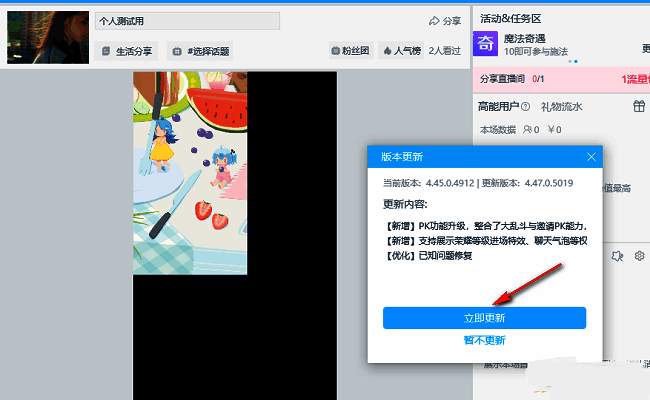This screenshot has width=650, height=400.
Task: Close the 版本更新 dialog
Action: pos(591,157)
